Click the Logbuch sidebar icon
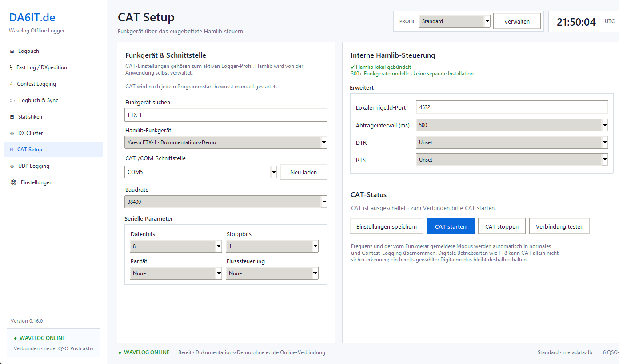631x364 pixels. (12, 51)
